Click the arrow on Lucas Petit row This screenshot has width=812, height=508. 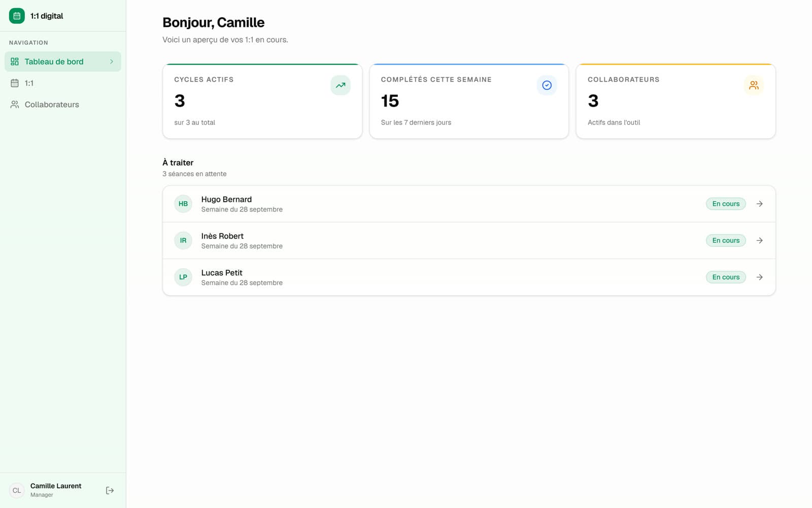pos(759,277)
